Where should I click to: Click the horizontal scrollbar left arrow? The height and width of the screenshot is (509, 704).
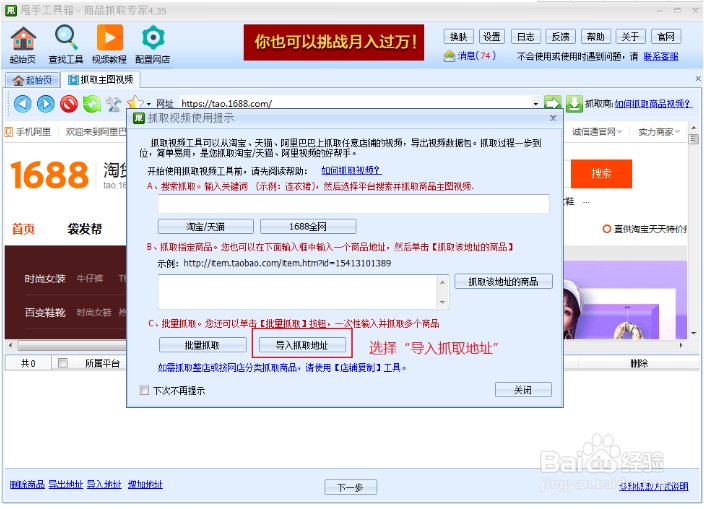pos(11,345)
